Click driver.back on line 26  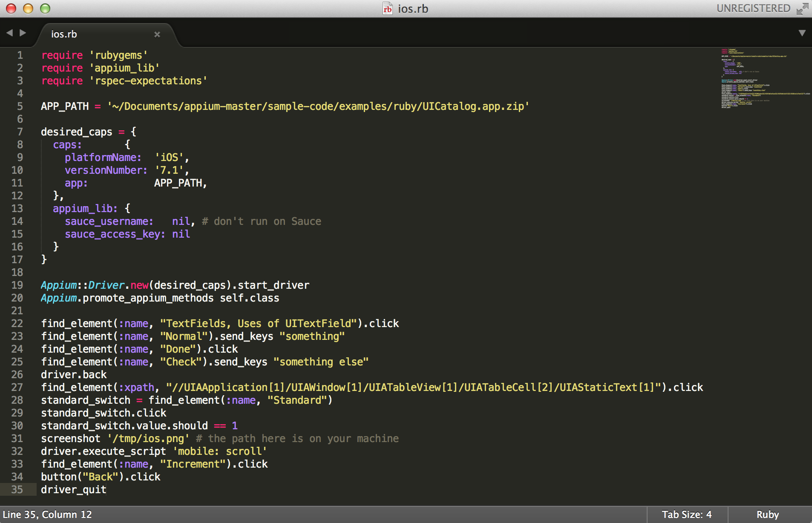click(74, 375)
